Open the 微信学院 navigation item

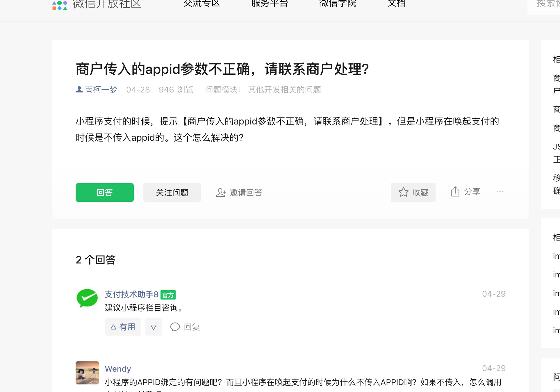point(338,3)
